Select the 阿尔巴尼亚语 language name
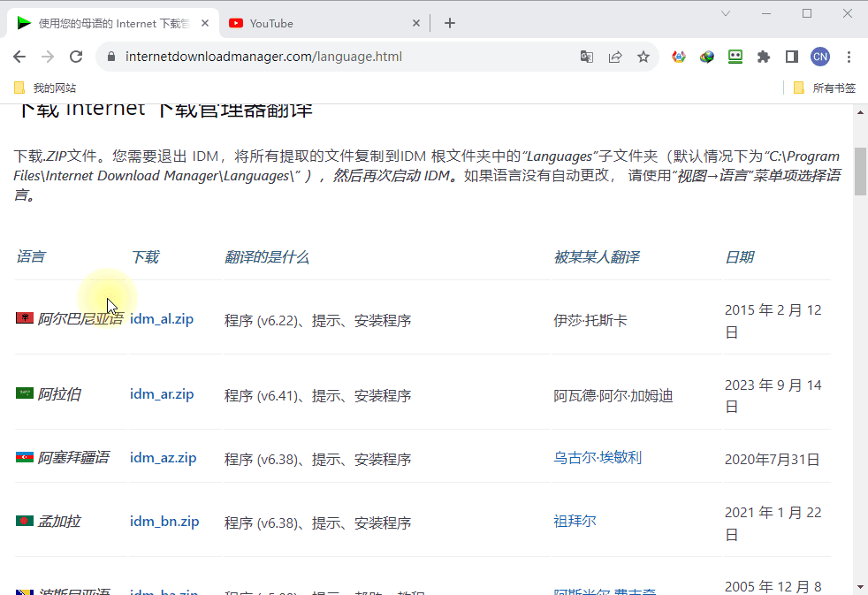The image size is (868, 595). 80,319
